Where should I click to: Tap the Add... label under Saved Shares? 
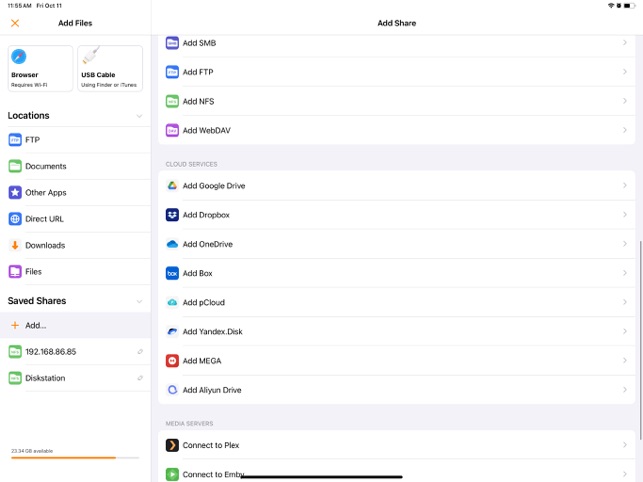pos(36,325)
